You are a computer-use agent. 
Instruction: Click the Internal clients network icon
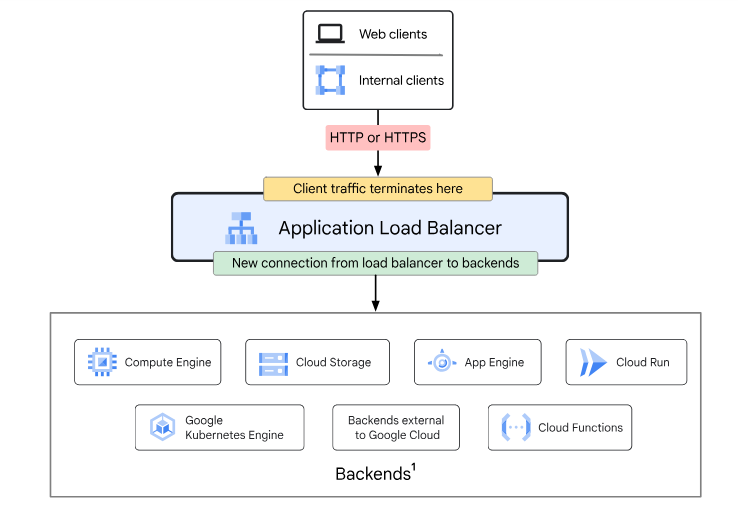point(330,80)
